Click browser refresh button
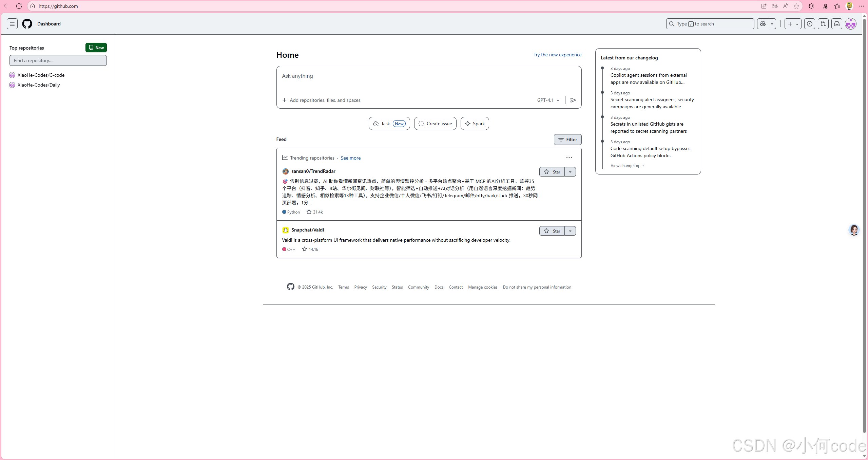Image resolution: width=868 pixels, height=460 pixels. [x=19, y=6]
